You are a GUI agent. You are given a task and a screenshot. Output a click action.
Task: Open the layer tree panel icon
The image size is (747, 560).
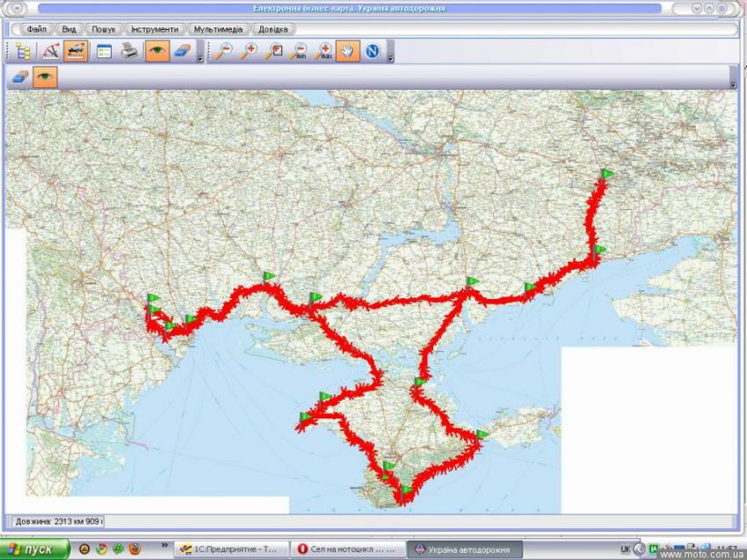pos(23,51)
